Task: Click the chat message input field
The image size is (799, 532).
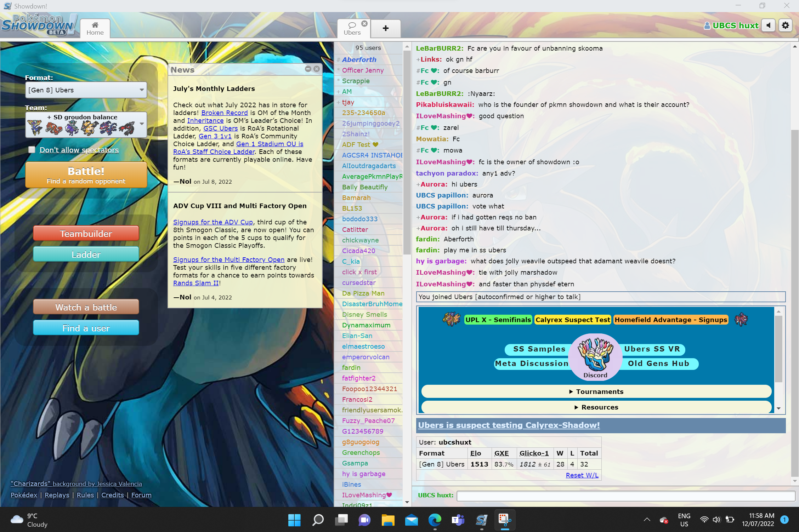Action: point(625,495)
